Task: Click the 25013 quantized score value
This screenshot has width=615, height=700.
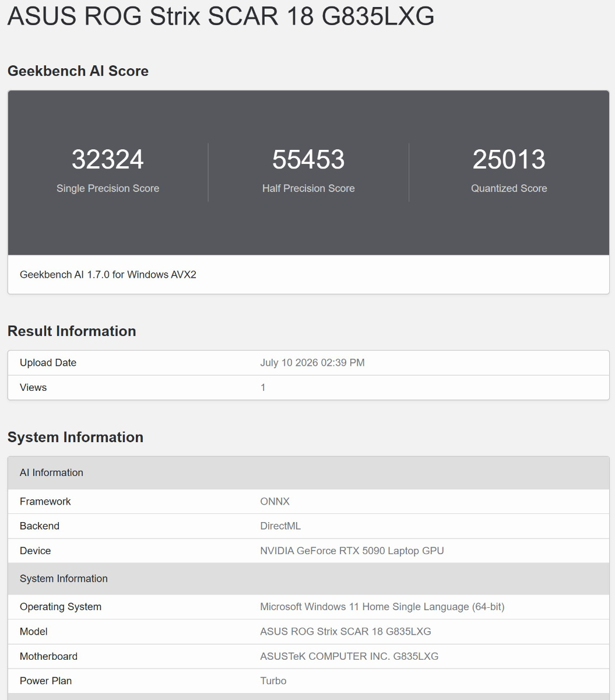Action: pos(509,159)
